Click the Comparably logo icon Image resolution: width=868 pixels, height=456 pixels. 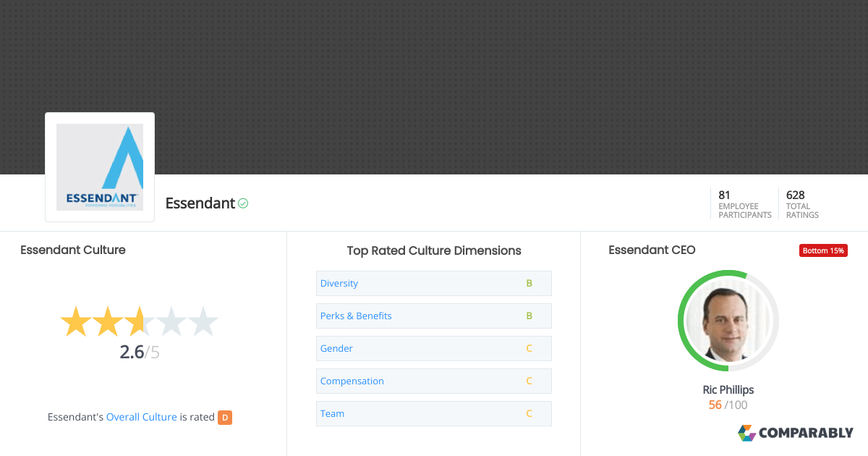(746, 433)
